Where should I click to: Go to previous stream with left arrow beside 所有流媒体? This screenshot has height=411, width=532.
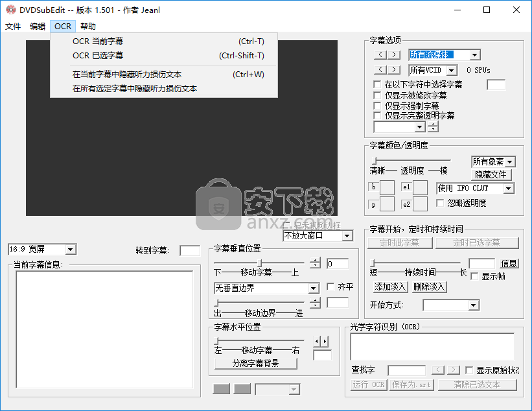pyautogui.click(x=380, y=54)
